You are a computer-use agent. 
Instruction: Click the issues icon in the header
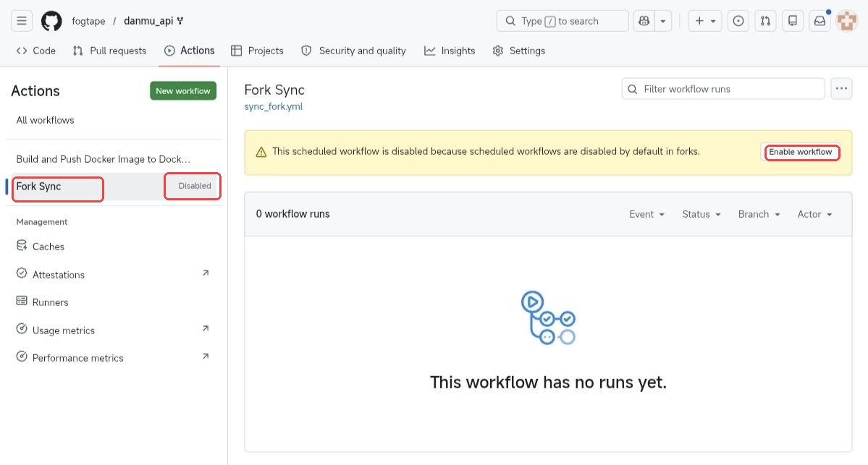point(738,20)
